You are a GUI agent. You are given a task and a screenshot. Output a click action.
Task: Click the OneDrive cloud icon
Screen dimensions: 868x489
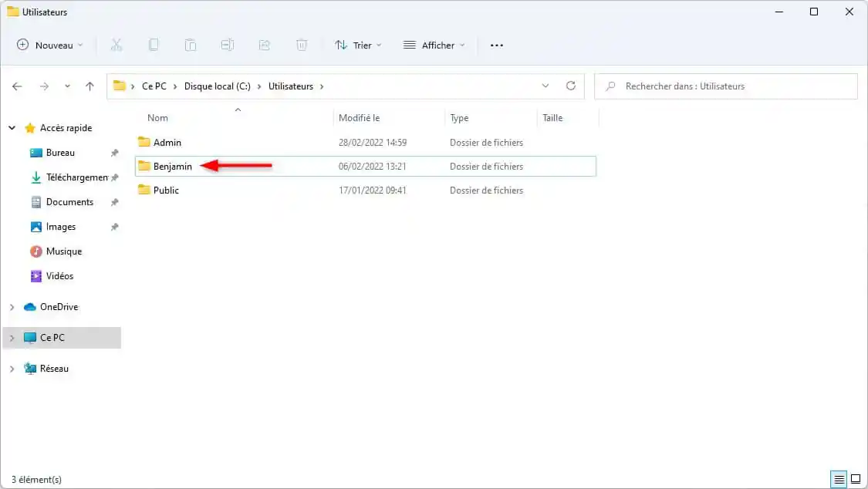30,307
